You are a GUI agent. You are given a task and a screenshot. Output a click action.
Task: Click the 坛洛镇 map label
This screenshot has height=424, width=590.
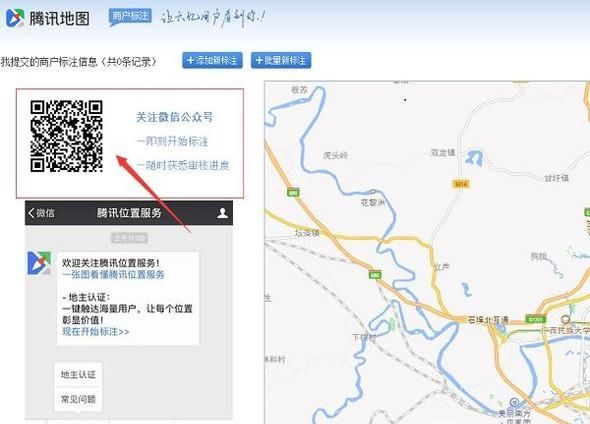(x=307, y=233)
